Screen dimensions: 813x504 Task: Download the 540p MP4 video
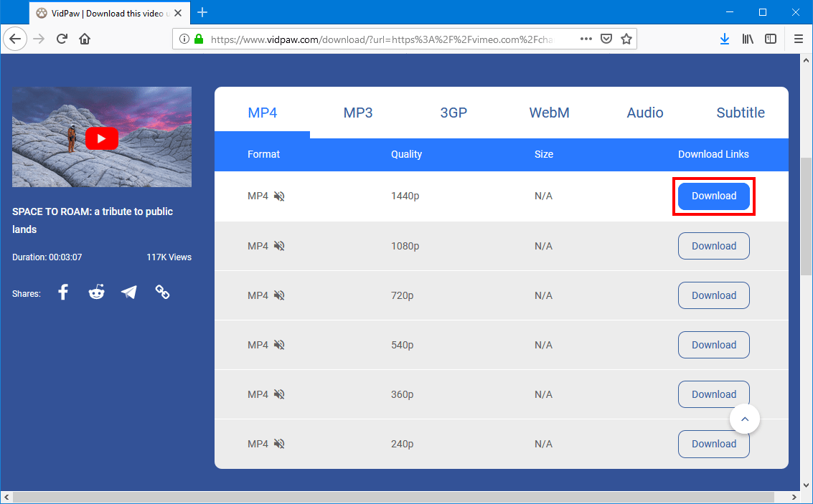pos(714,344)
